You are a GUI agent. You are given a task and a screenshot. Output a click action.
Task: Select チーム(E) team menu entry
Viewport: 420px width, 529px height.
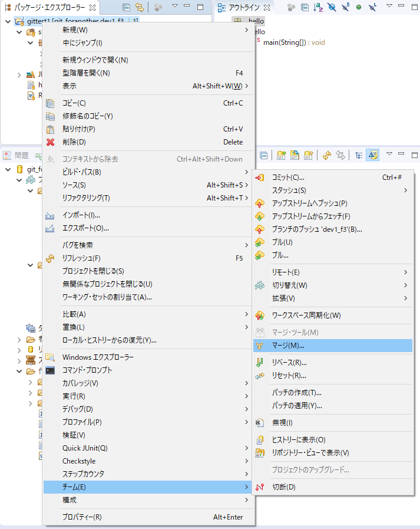coord(148,487)
